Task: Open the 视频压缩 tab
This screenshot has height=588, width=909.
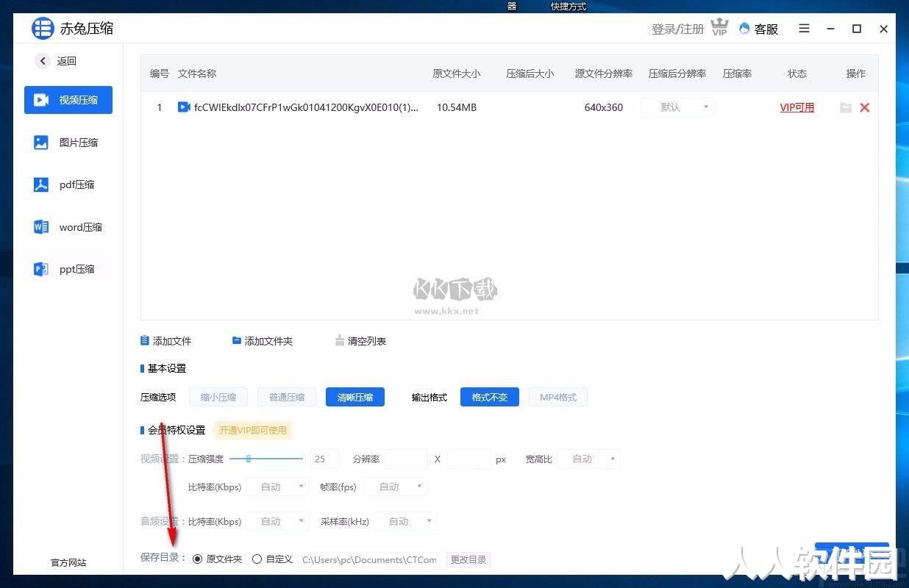Action: [x=68, y=99]
